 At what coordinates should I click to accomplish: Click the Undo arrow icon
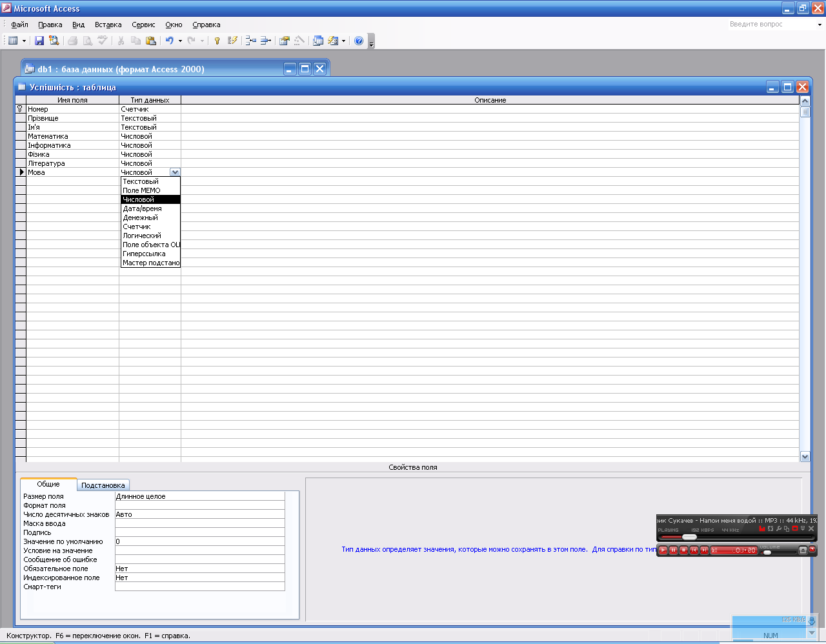pyautogui.click(x=170, y=41)
